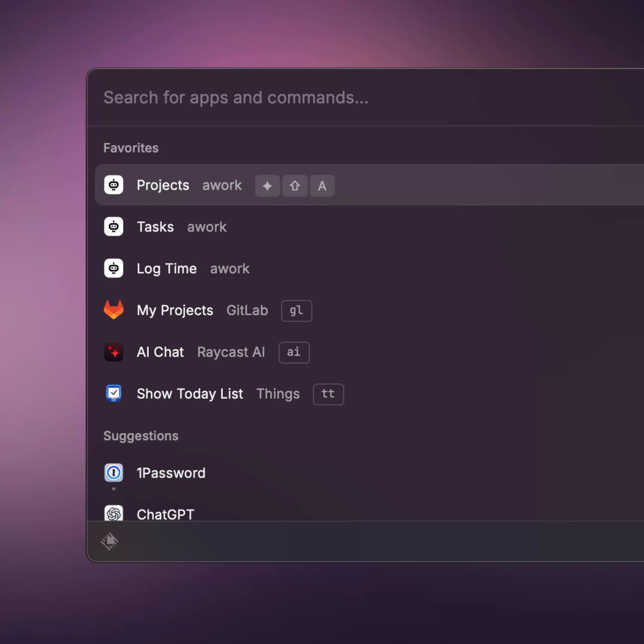Screen dimensions: 644x644
Task: Open My Projects GitLab entry
Action: click(175, 310)
